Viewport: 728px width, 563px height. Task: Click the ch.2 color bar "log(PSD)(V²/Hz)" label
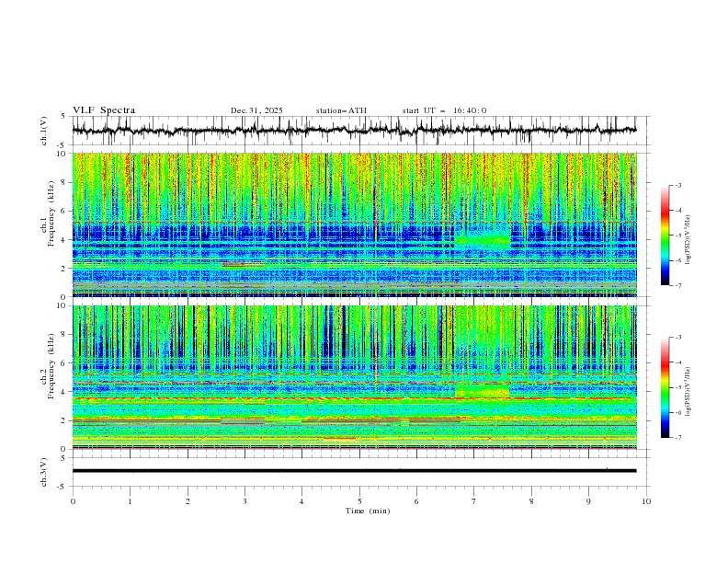coord(688,392)
